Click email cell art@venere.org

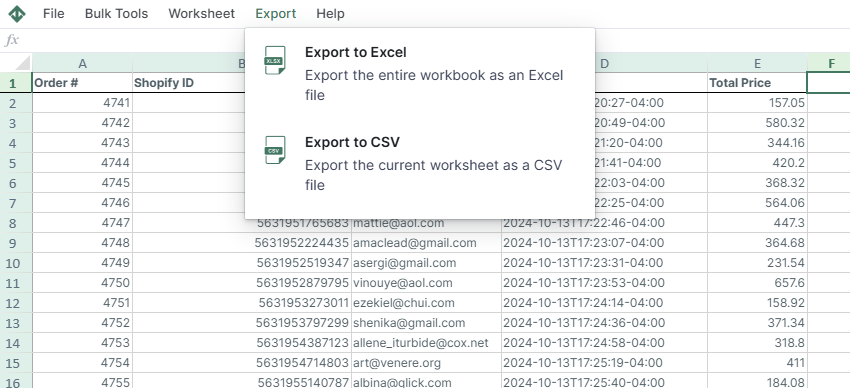[427, 364]
